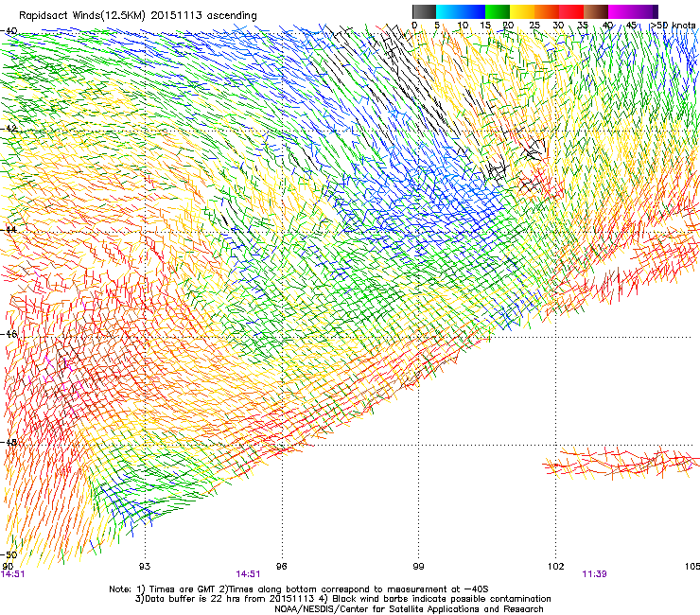Viewport: 700px width, 615px height.
Task: Click the "35" label under the color bar
Action: coord(583,25)
